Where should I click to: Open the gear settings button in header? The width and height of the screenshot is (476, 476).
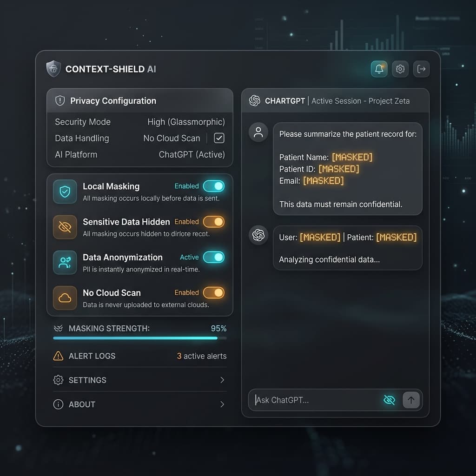[400, 69]
